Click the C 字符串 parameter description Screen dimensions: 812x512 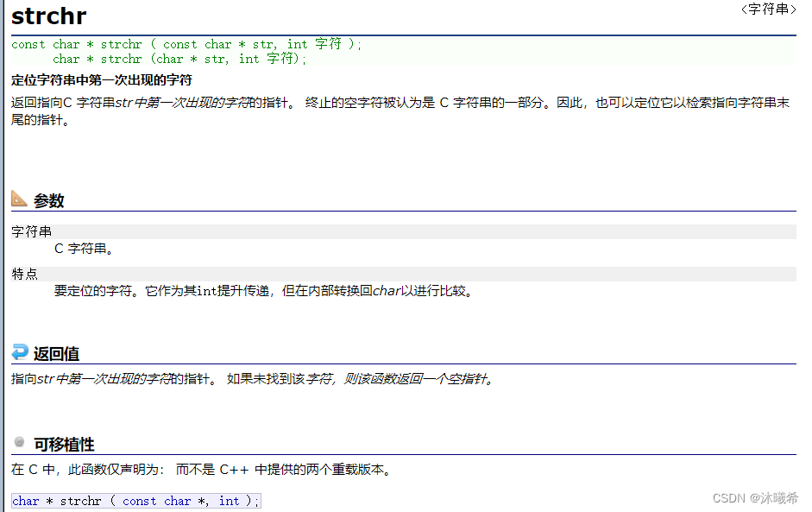(80, 248)
